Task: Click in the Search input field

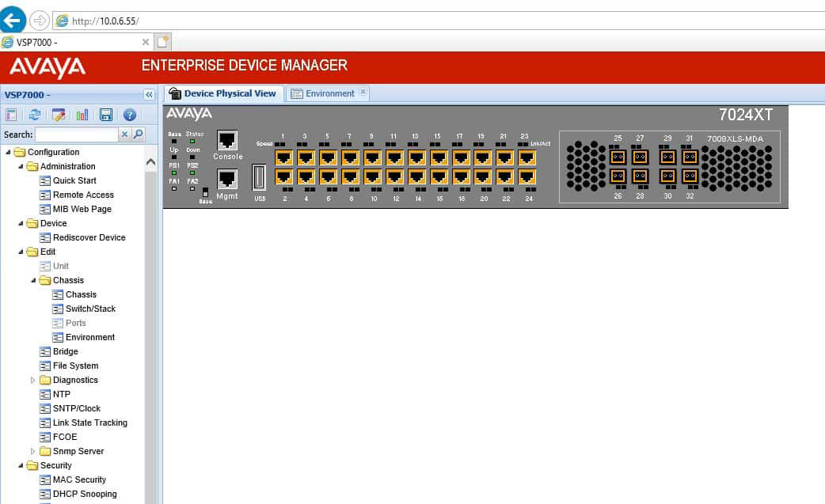Action: [76, 135]
